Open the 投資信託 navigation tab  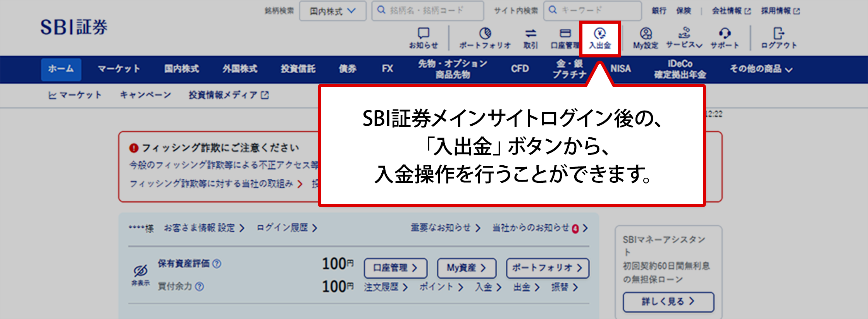(x=298, y=69)
